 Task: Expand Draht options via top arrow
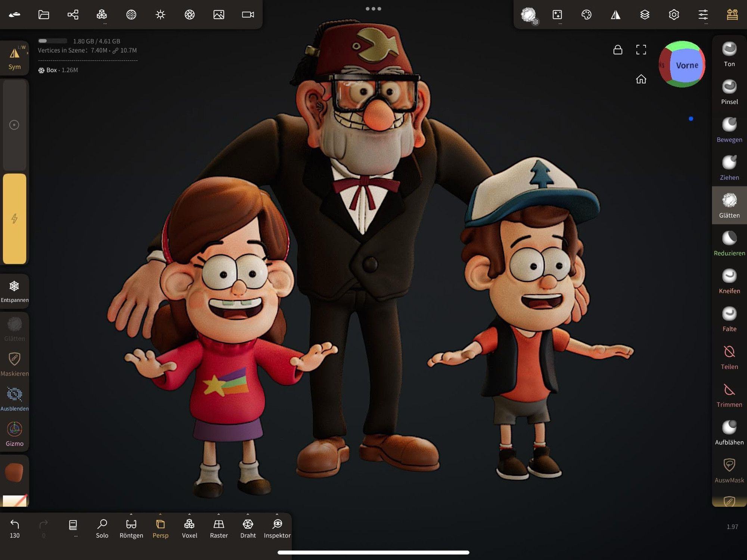[248, 514]
